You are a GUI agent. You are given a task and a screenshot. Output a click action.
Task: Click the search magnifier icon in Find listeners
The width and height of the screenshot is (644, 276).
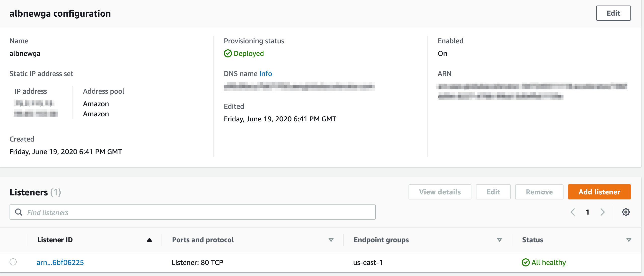pyautogui.click(x=19, y=212)
